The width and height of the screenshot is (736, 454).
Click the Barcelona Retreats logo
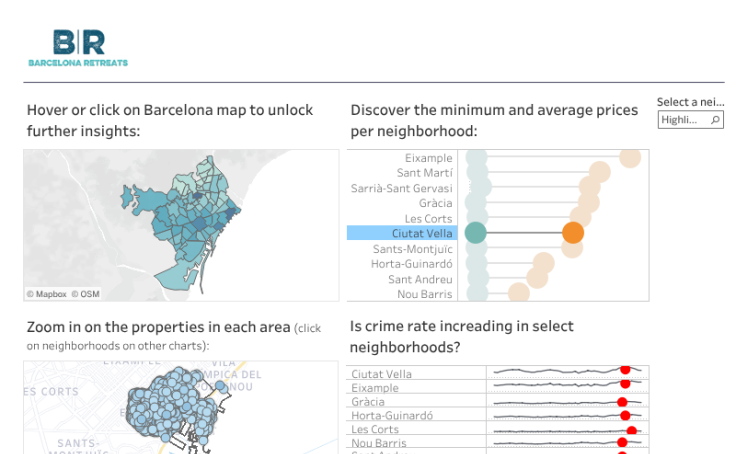(78, 47)
